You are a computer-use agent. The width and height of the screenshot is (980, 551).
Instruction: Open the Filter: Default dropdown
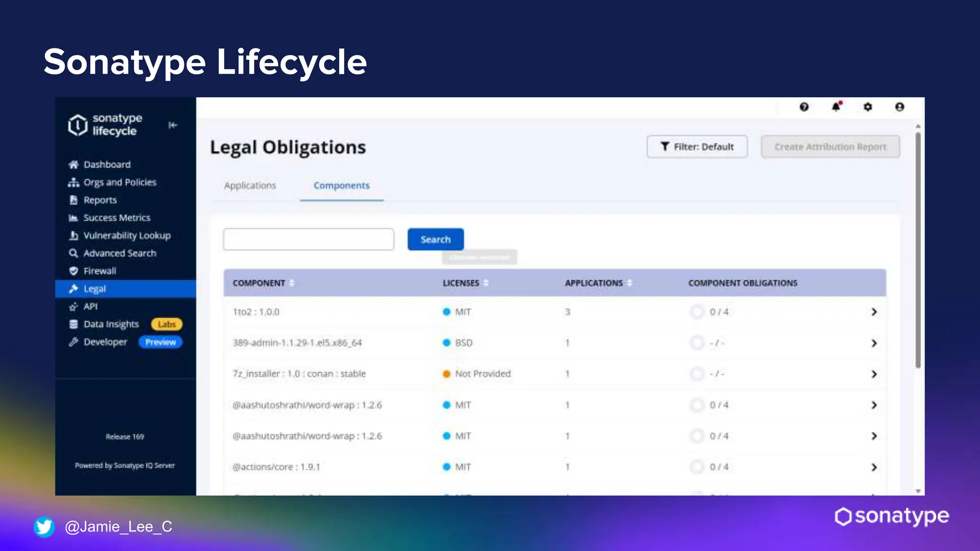coord(697,147)
